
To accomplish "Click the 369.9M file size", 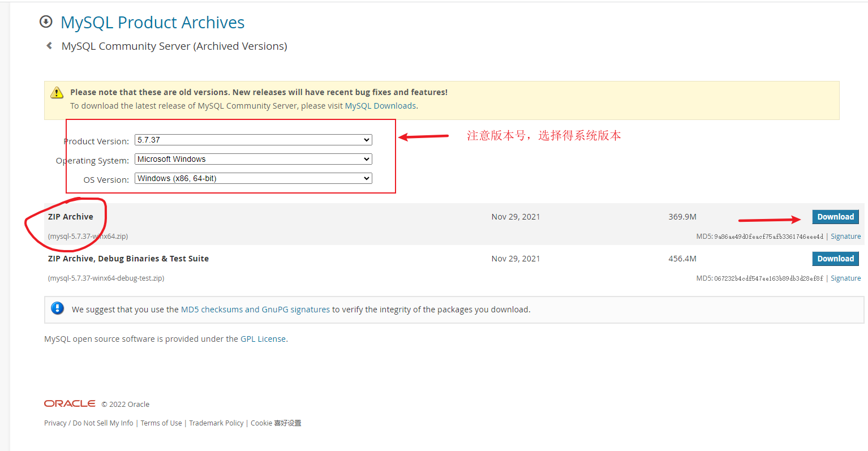I will click(x=682, y=217).
